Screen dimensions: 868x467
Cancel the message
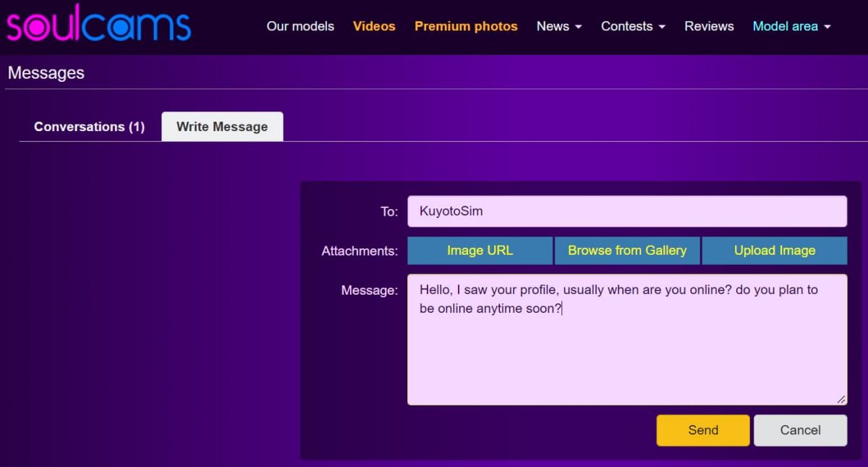pos(800,430)
